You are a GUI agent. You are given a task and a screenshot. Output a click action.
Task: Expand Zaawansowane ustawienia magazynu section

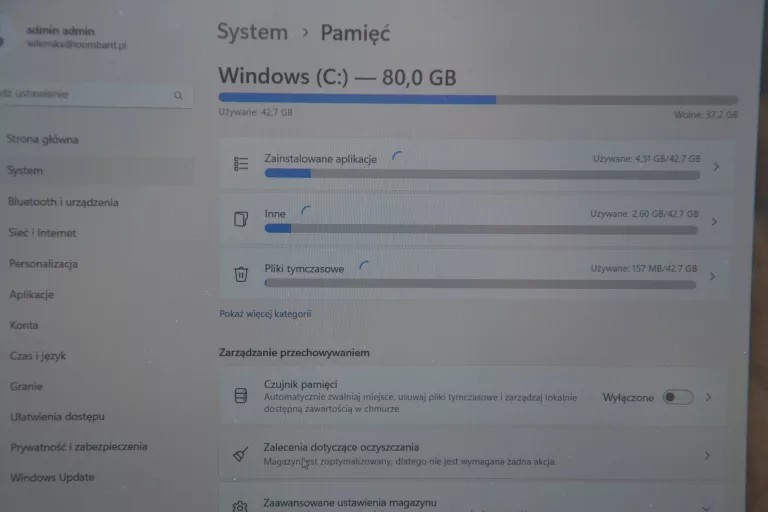[706, 508]
